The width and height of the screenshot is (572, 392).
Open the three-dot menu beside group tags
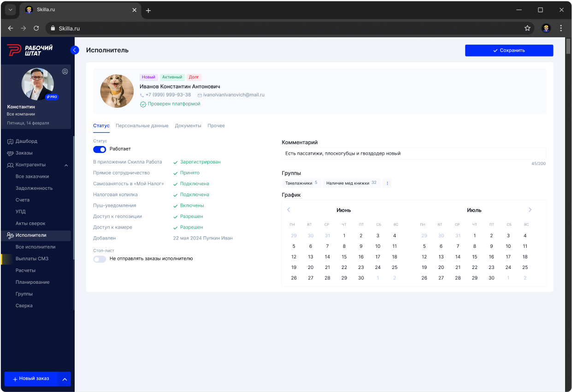(x=387, y=183)
